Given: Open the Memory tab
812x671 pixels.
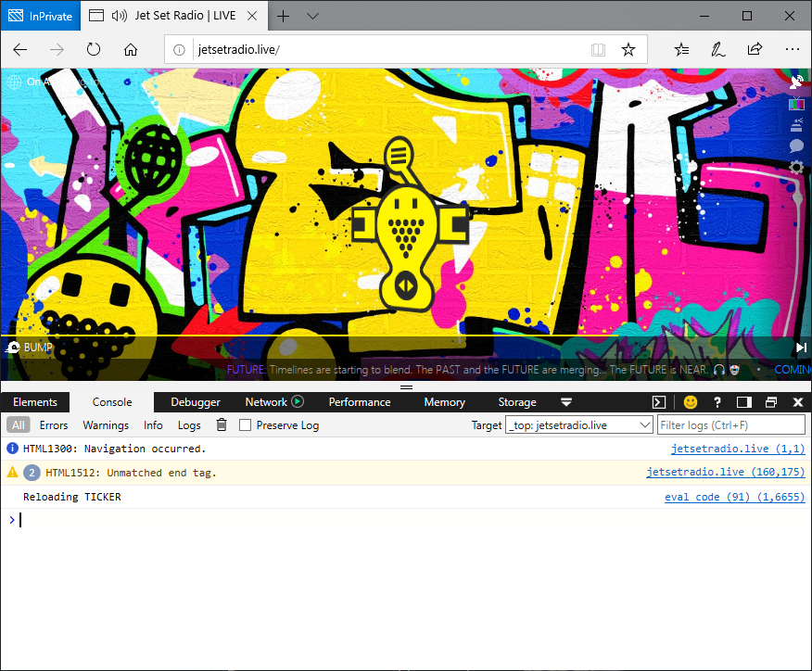Looking at the screenshot, I should (x=444, y=402).
